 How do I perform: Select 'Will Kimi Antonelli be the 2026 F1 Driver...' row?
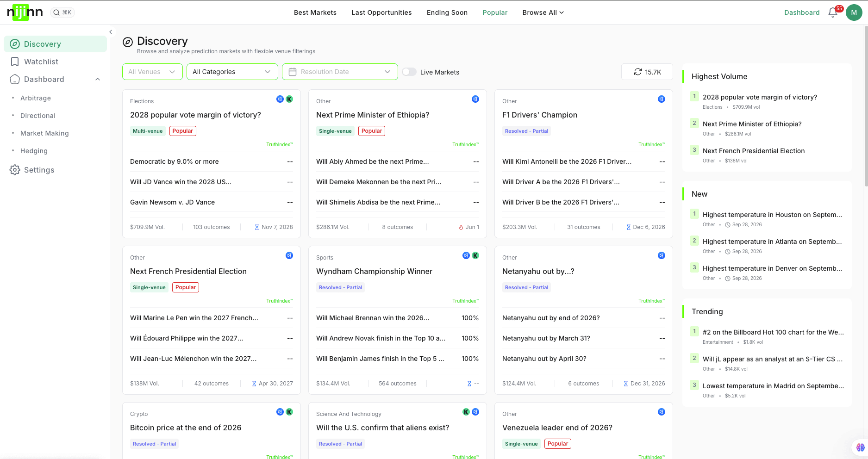pyautogui.click(x=584, y=161)
